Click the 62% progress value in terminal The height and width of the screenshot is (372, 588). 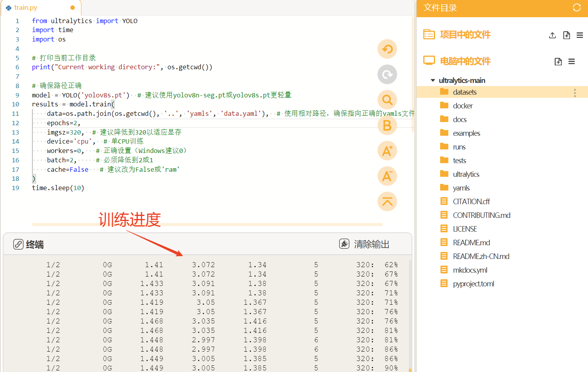pos(391,265)
